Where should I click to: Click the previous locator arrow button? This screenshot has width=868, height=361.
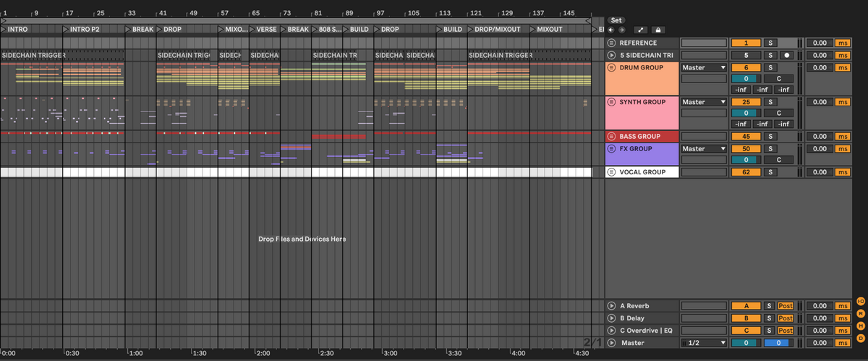coord(612,30)
